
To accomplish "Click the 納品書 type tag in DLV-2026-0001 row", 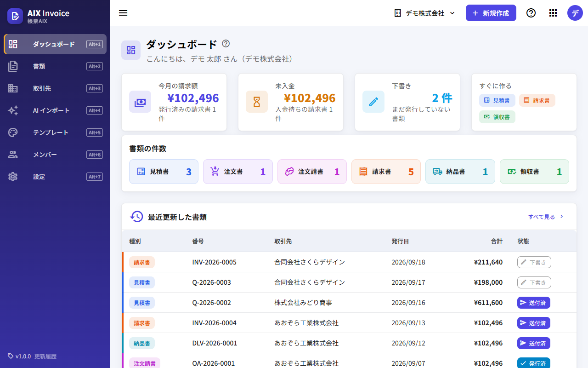I will [142, 343].
